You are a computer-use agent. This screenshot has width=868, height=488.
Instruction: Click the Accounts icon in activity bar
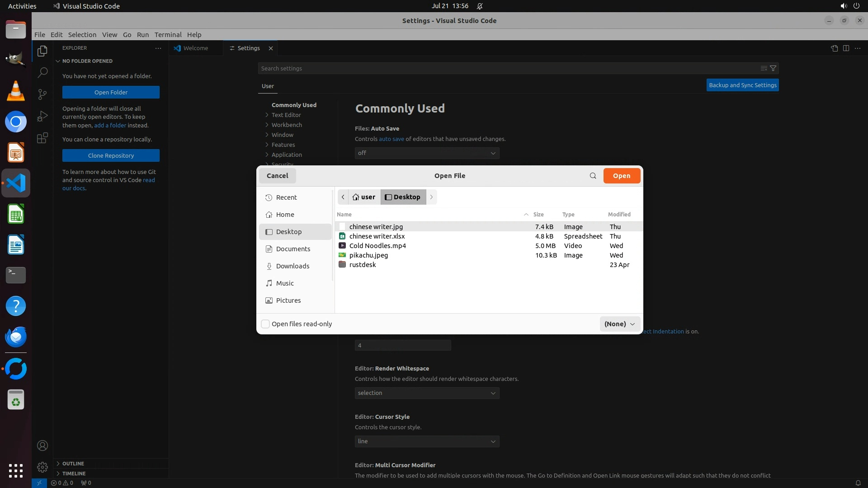[42, 446]
